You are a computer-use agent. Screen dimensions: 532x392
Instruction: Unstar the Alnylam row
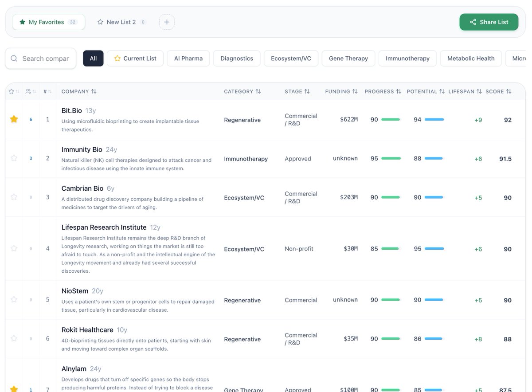[x=14, y=389]
